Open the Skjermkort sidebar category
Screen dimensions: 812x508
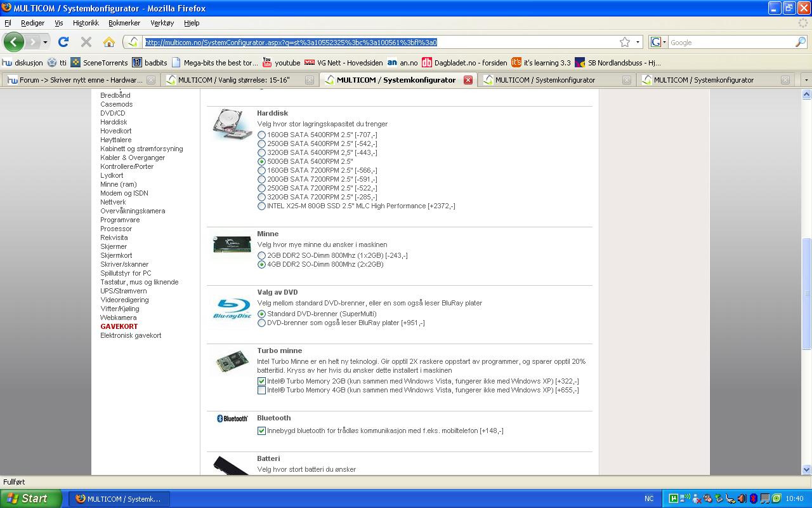(x=116, y=255)
